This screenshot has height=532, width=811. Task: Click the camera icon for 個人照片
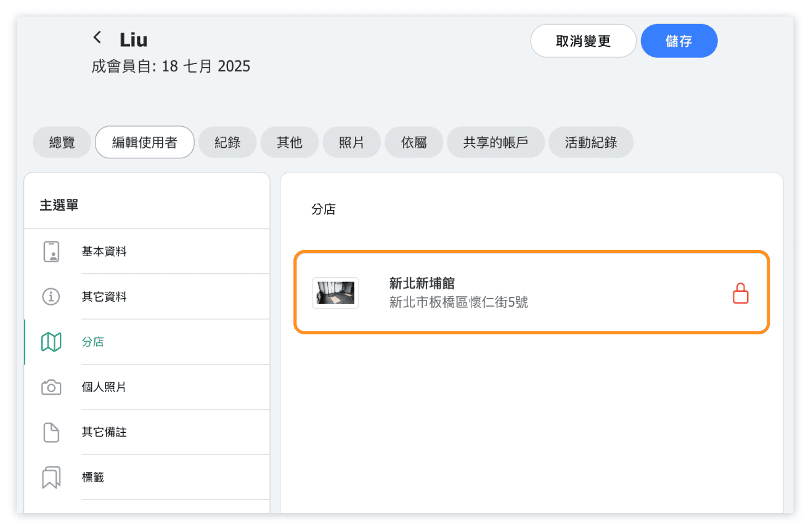click(x=51, y=387)
